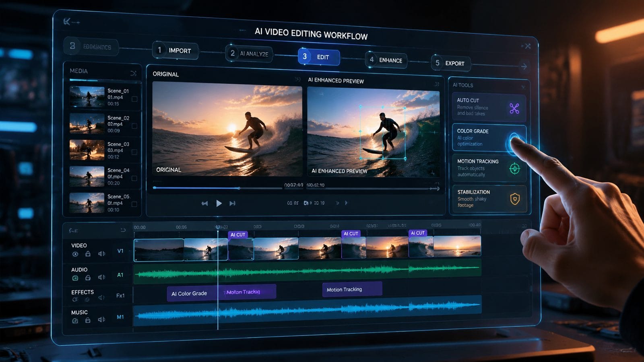Click the third AI CUT marker
Image resolution: width=644 pixels, height=362 pixels.
click(x=417, y=233)
